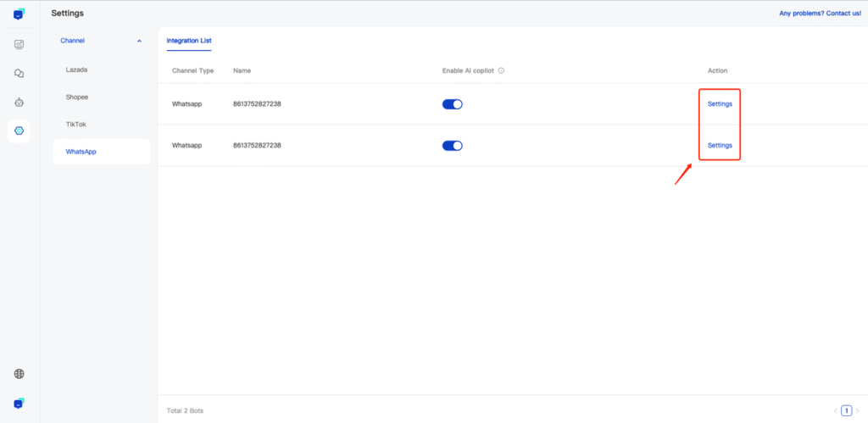Image resolution: width=868 pixels, height=423 pixels.
Task: Switch to the Integration List tab
Action: pos(189,41)
